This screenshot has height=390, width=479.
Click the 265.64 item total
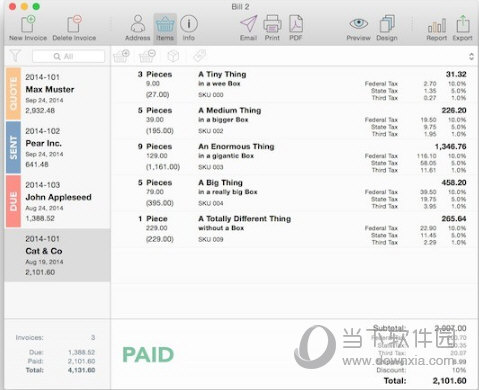point(454,219)
